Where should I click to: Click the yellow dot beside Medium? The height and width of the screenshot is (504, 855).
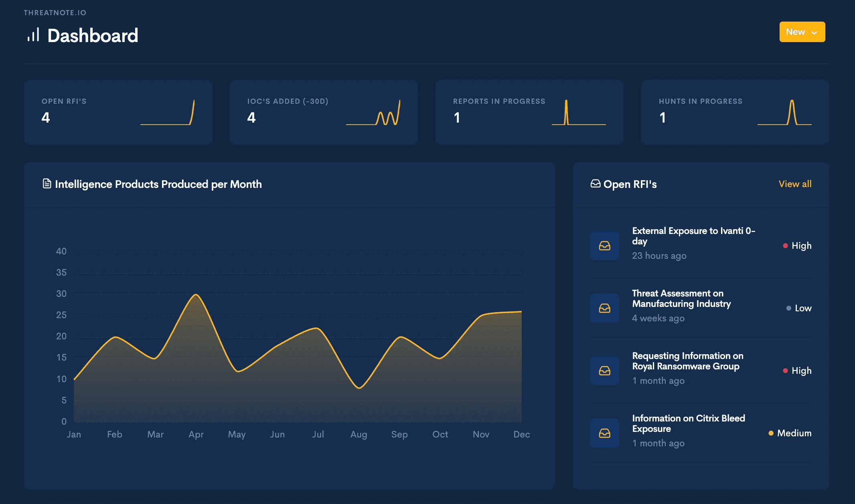click(771, 433)
